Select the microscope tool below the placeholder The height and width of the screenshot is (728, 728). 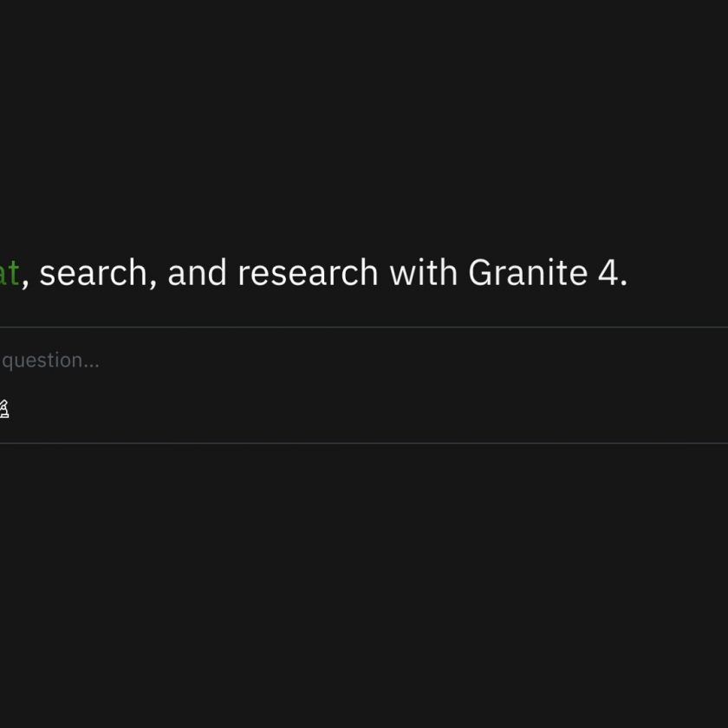click(3, 409)
